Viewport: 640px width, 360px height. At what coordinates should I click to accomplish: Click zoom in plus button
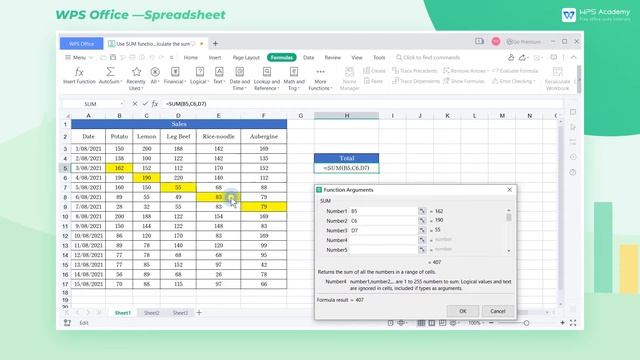(x=562, y=323)
